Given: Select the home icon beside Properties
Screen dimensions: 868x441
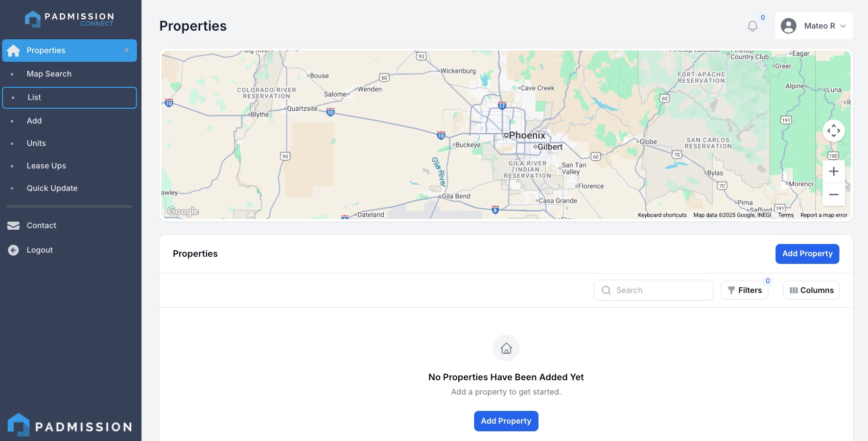Looking at the screenshot, I should pyautogui.click(x=13, y=51).
